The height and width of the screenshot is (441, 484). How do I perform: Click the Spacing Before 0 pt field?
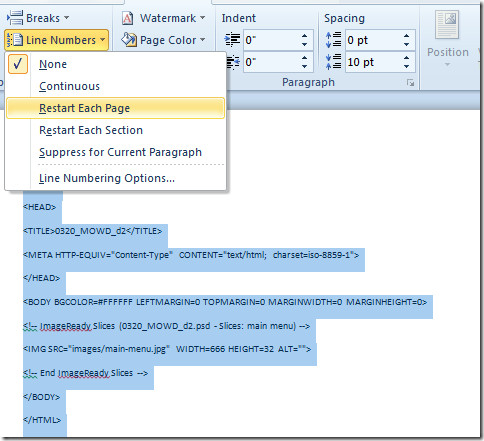coord(373,40)
